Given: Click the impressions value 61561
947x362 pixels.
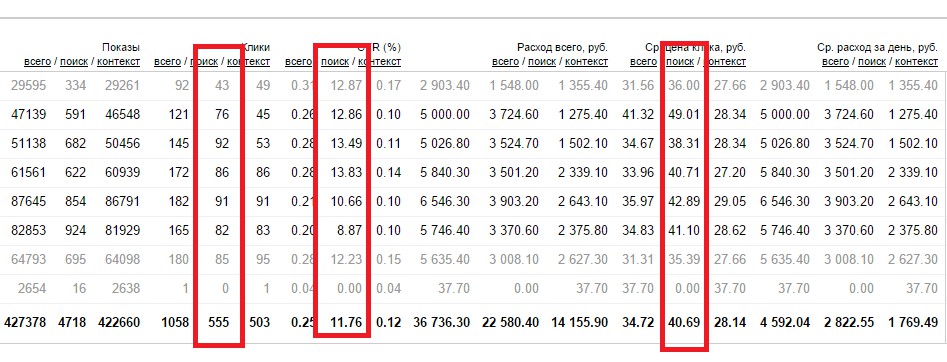Looking at the screenshot, I should 28,173.
